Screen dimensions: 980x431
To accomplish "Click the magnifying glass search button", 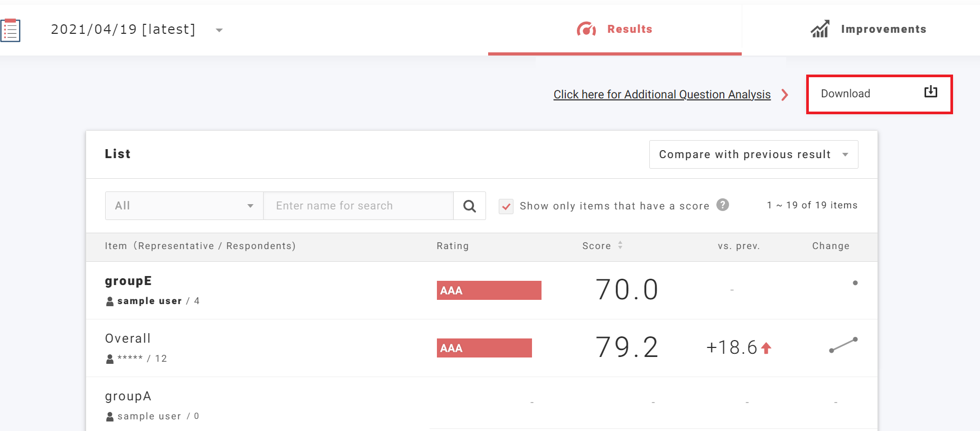I will tap(469, 206).
